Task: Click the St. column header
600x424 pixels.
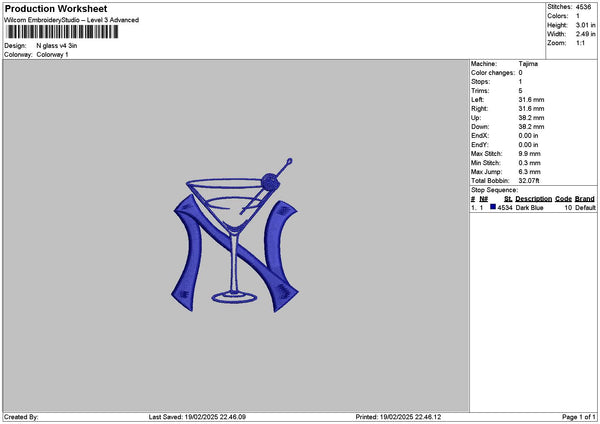Action: (508, 199)
